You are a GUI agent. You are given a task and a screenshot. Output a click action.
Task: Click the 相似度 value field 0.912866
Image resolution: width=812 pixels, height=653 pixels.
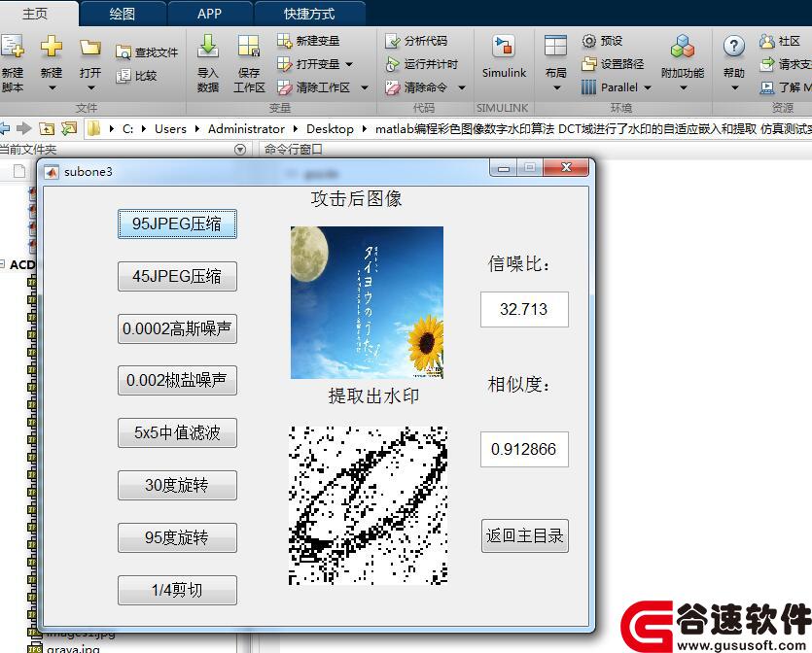click(524, 449)
